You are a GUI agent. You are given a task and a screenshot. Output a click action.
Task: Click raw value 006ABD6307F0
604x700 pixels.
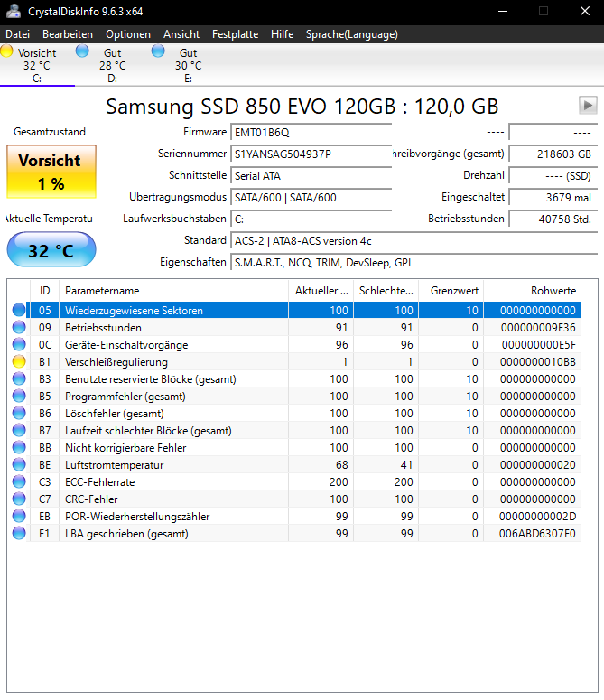tap(537, 534)
